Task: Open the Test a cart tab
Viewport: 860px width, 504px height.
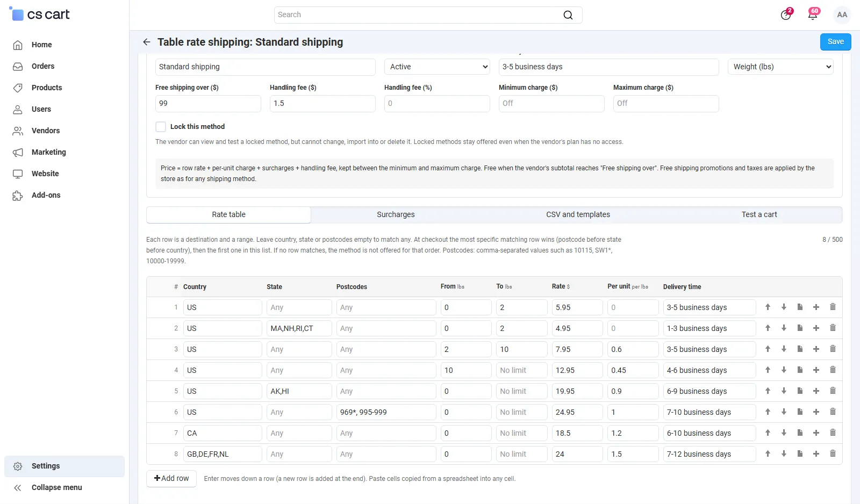Action: click(x=759, y=214)
